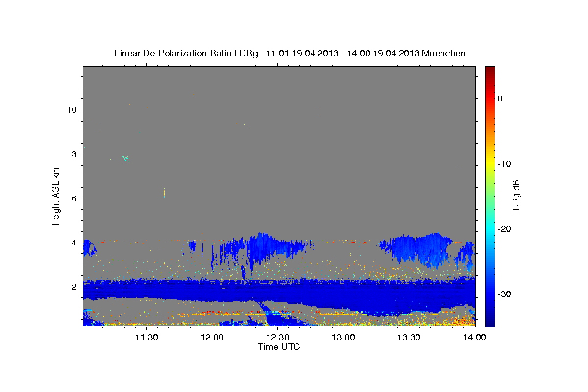Click the colorbar value "0"
This screenshot has width=588, height=392.
tap(500, 98)
